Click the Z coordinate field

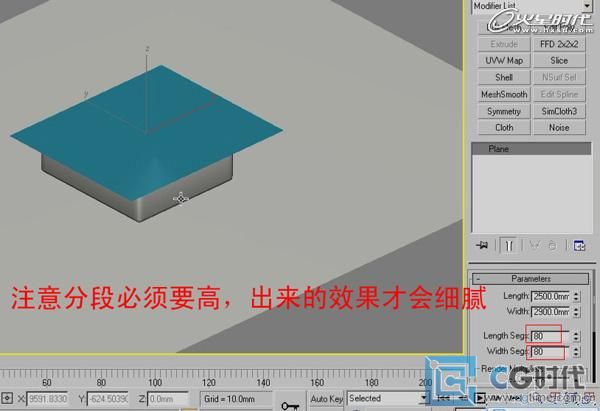click(168, 399)
